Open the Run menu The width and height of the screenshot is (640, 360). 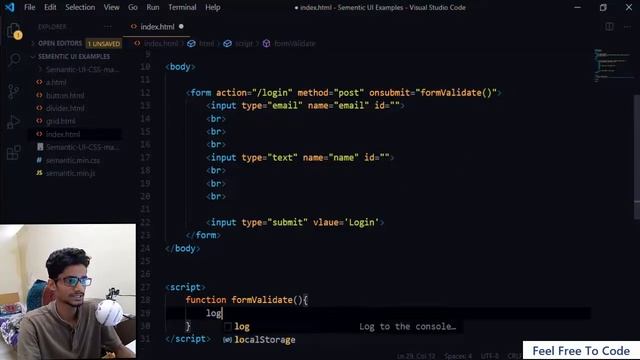tap(153, 7)
